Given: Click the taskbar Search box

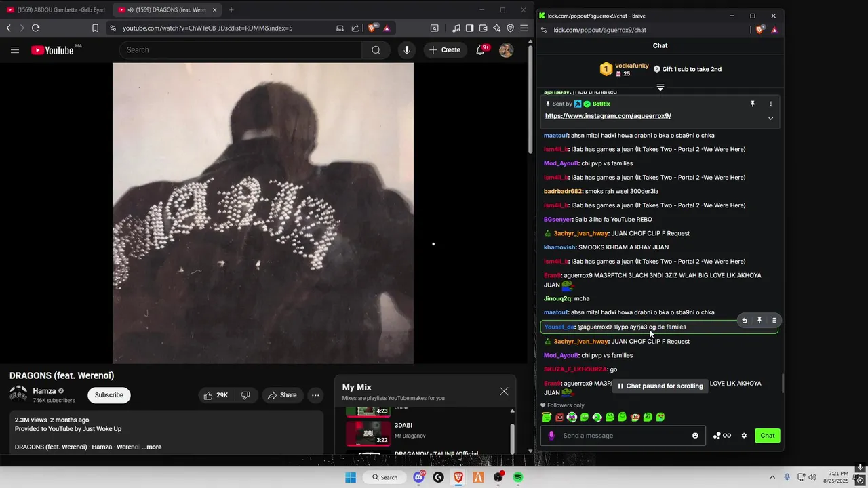Looking at the screenshot, I should click(384, 477).
